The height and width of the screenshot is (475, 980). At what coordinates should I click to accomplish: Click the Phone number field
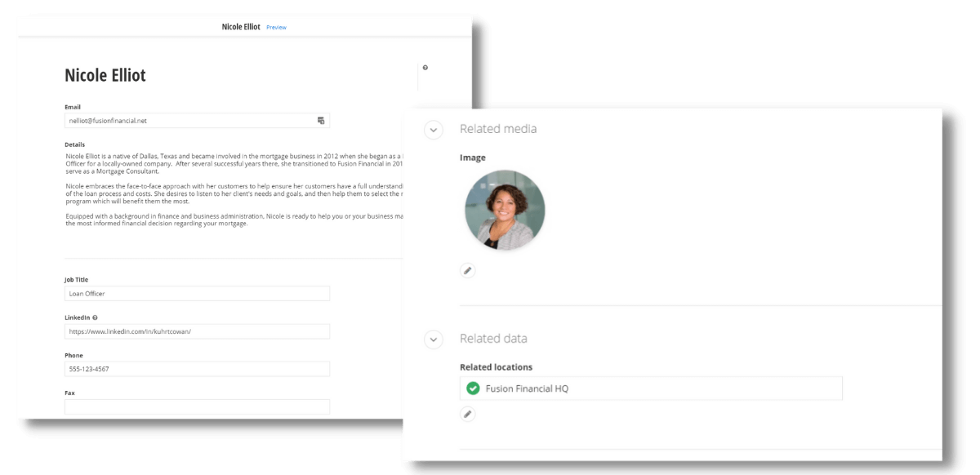(x=197, y=369)
